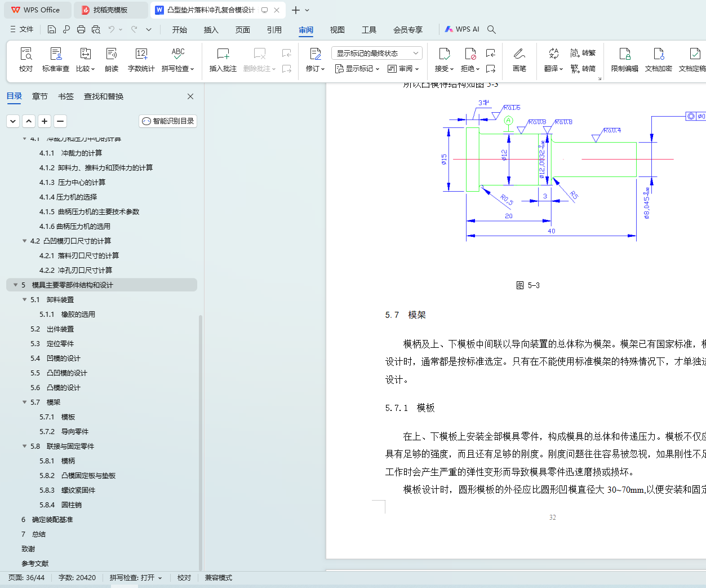Switch to the 找稻壳模板 tab
This screenshot has height=588, width=706.
click(x=111, y=10)
